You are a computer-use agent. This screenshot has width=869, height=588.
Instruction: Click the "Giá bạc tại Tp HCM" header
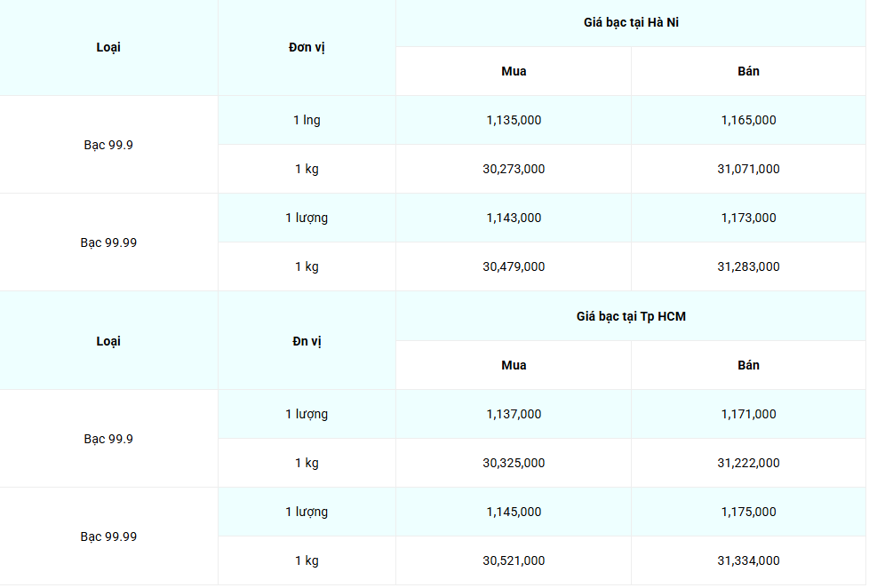[x=631, y=316]
